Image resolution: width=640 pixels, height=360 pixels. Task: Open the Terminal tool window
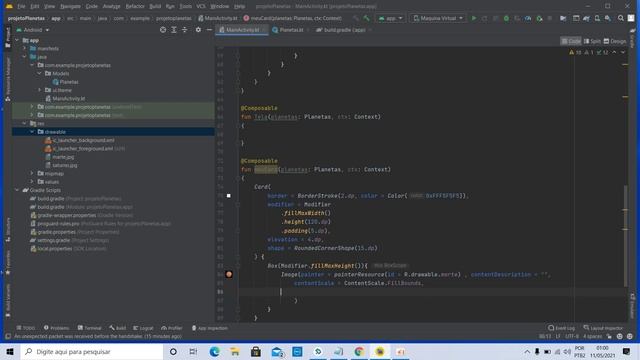tap(89, 328)
